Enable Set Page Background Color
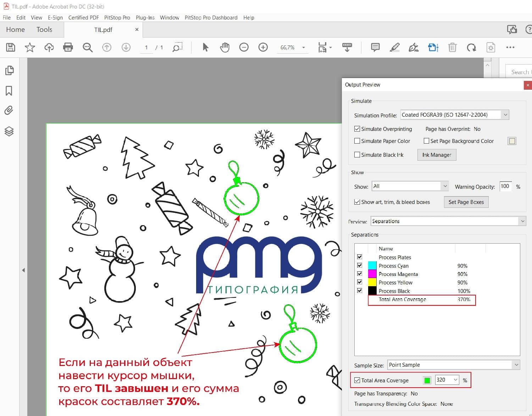This screenshot has height=416, width=532. (x=426, y=141)
